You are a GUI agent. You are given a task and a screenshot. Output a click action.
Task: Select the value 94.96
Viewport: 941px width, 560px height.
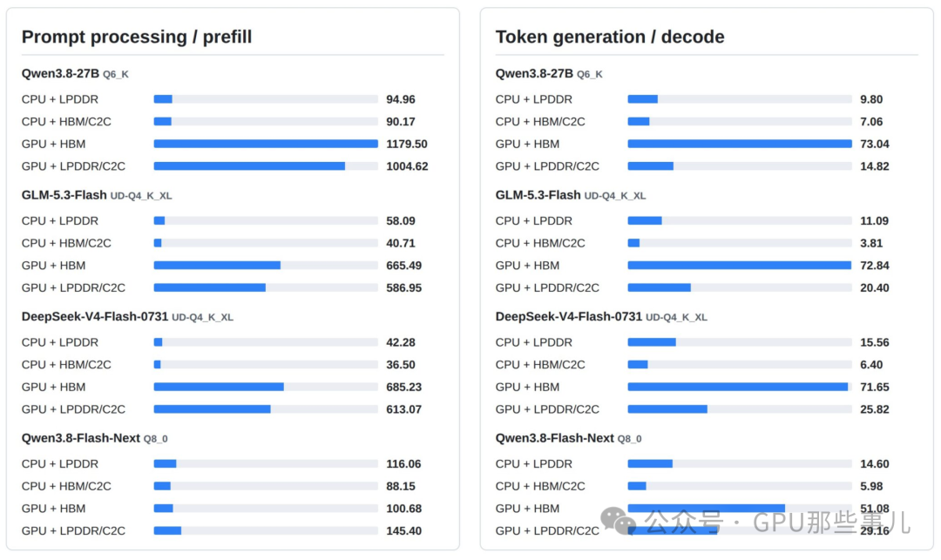coord(401,99)
